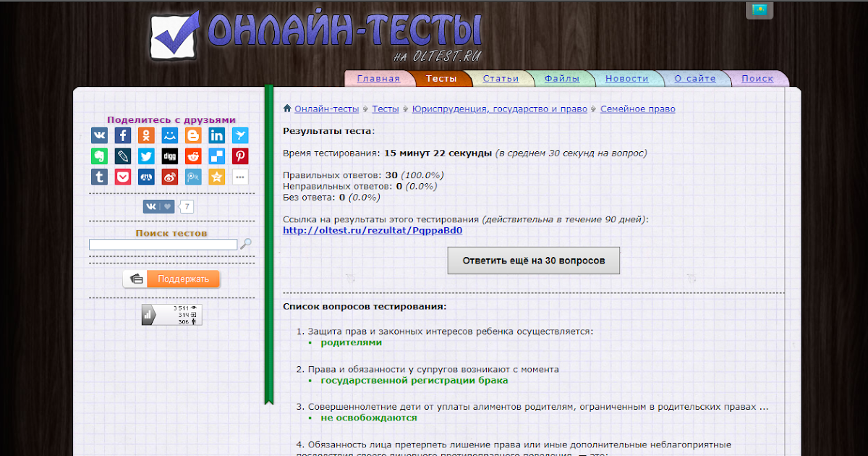Click question 3 about Совершеннолетние дети

(x=538, y=407)
